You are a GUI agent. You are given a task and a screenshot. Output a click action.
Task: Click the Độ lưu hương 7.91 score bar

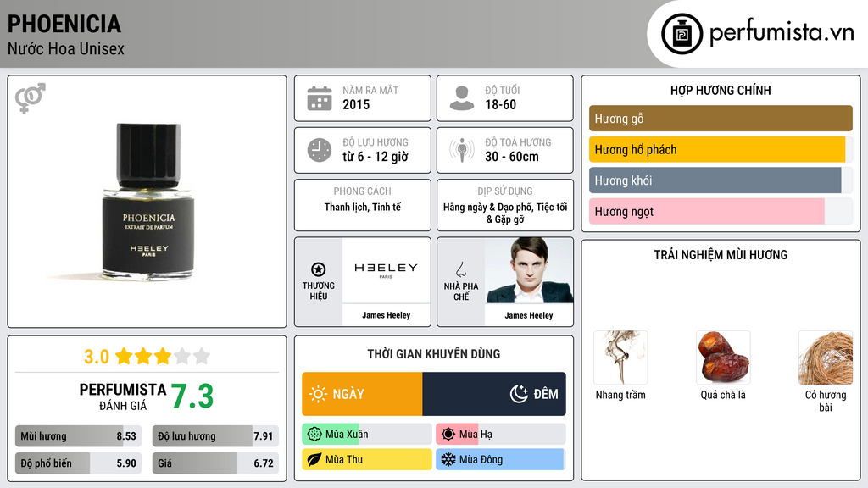215,436
